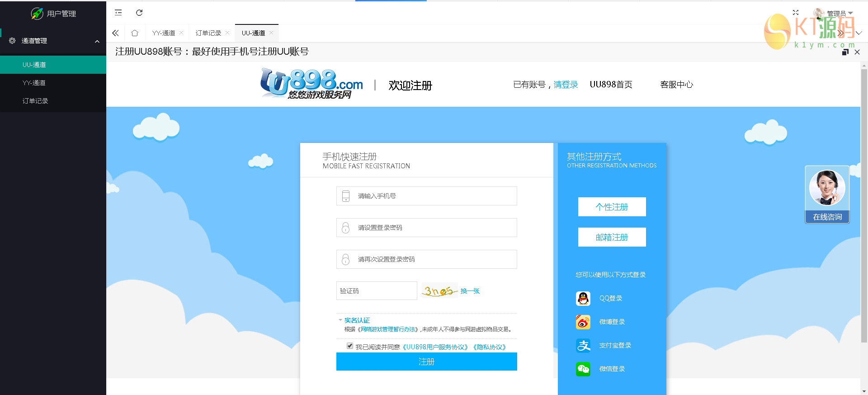Focus the 请再次设置登录密码 confirm field
This screenshot has height=395, width=868.
coord(427,259)
